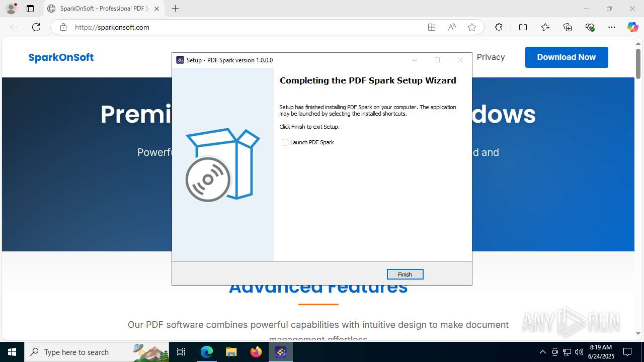
Task: Close the SparkOnSoft browser tab
Action: (x=156, y=9)
